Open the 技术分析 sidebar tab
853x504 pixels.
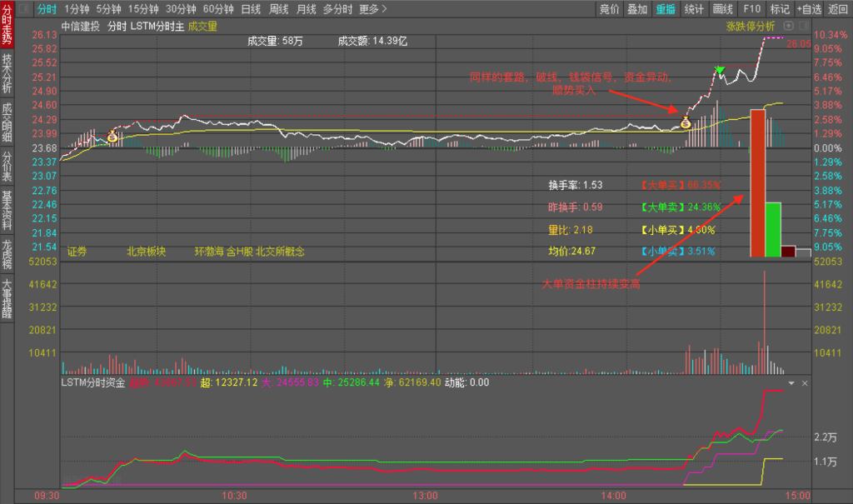[x=7, y=73]
